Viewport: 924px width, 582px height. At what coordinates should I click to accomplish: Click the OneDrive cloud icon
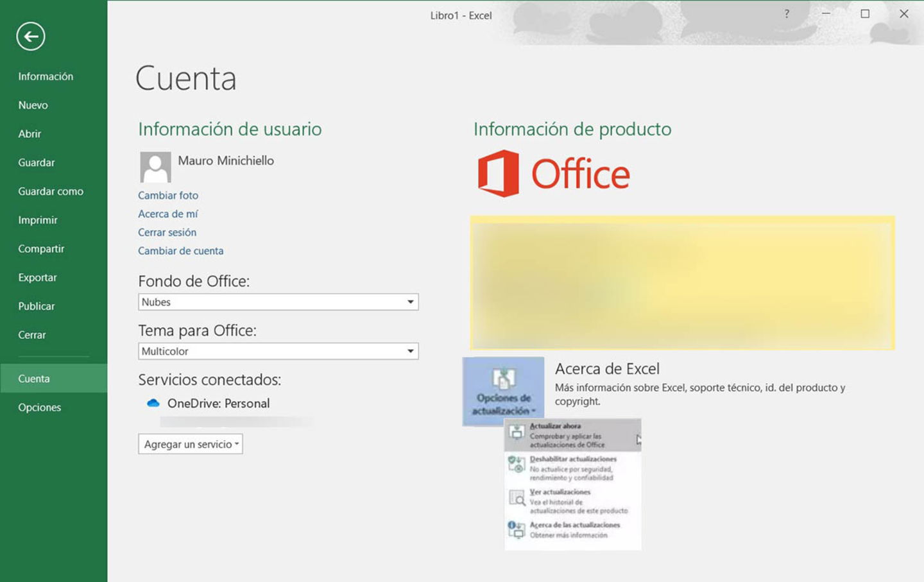[153, 403]
